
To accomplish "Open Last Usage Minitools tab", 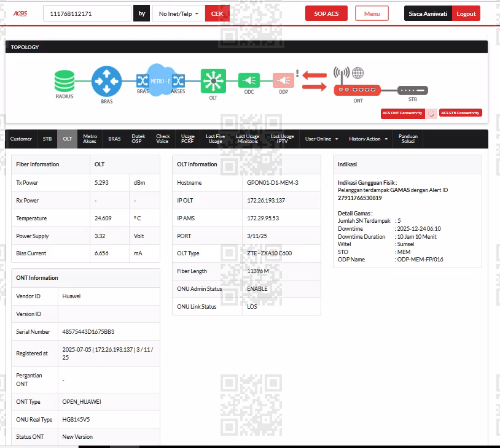I will 248,139.
